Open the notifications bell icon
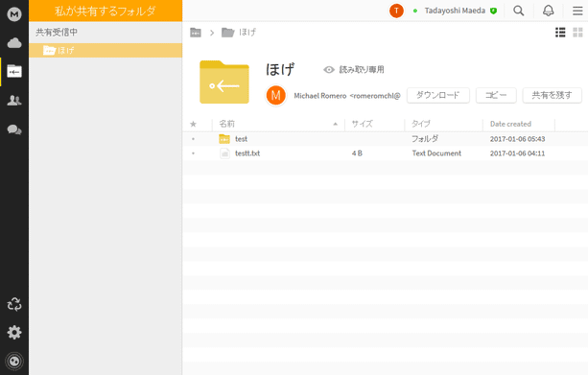The image size is (588, 375). click(549, 11)
